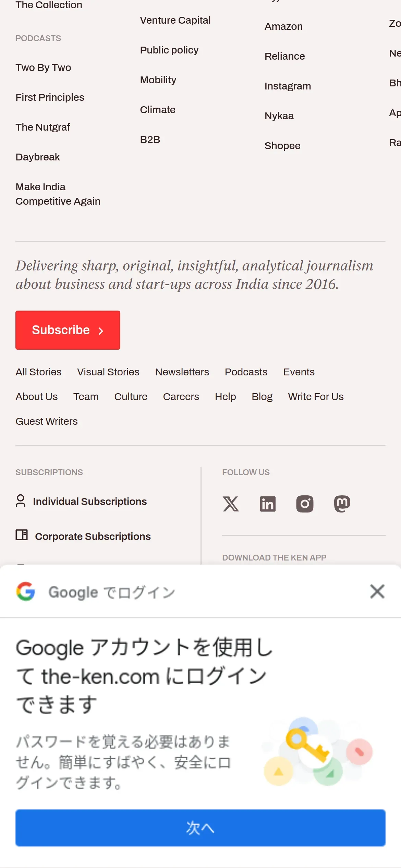Go to Events
The height and width of the screenshot is (868, 401).
tap(299, 372)
